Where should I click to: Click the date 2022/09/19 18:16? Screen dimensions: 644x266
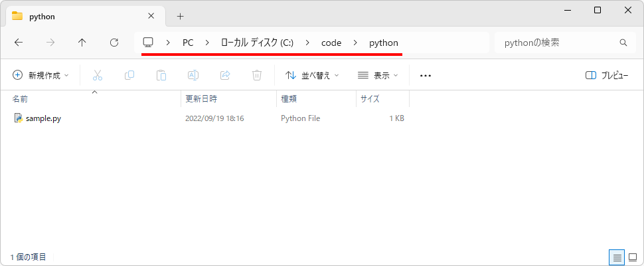coord(215,118)
